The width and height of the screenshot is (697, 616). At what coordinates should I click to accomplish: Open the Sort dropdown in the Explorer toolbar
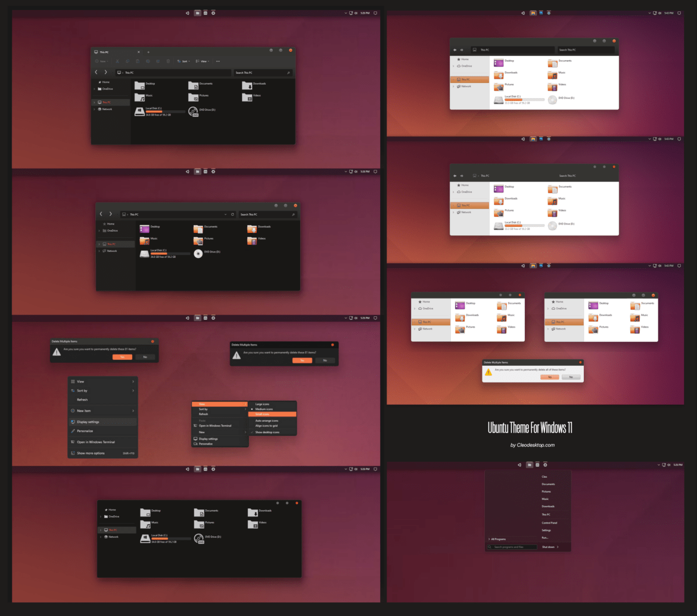pos(185,61)
